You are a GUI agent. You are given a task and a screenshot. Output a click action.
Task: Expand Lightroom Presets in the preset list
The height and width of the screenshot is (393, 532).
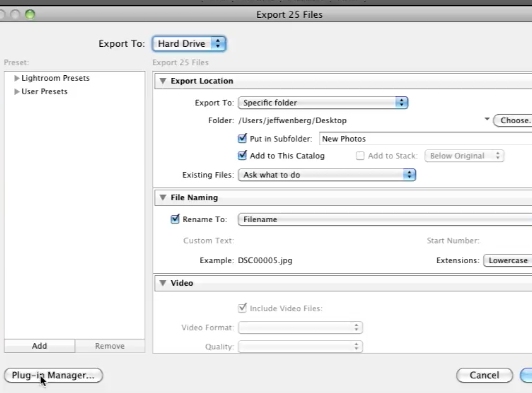tap(16, 78)
